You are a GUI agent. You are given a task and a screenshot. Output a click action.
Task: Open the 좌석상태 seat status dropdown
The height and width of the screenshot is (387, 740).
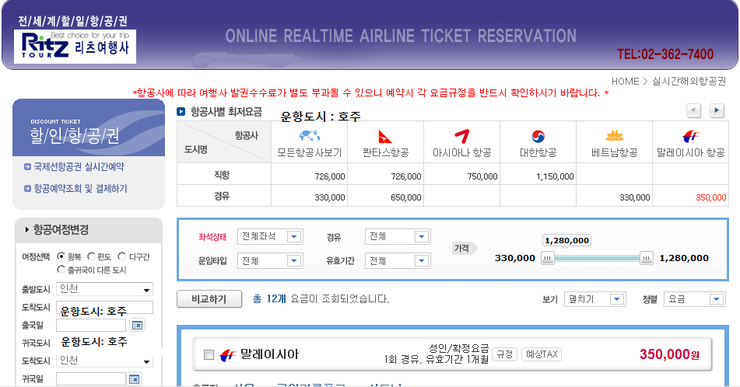[270, 236]
